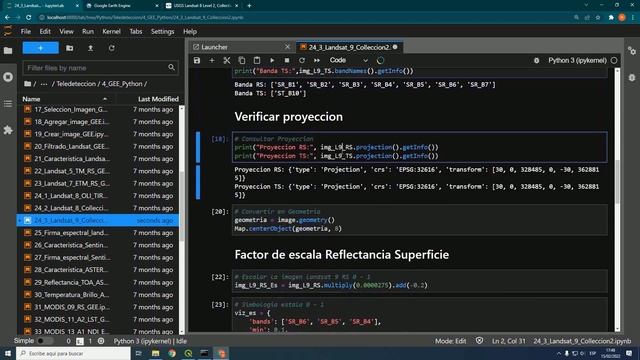The image size is (640, 360).
Task: Open the Help menu
Action: (x=190, y=31)
